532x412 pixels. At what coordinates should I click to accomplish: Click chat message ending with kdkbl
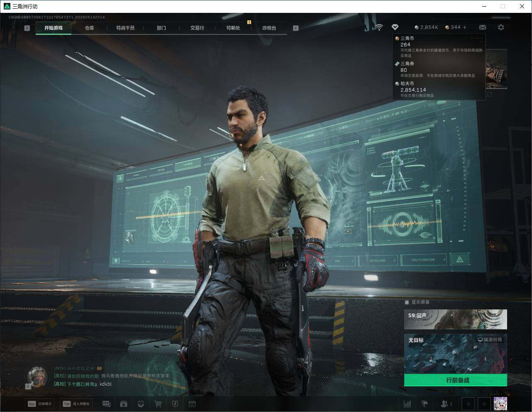click(x=83, y=384)
